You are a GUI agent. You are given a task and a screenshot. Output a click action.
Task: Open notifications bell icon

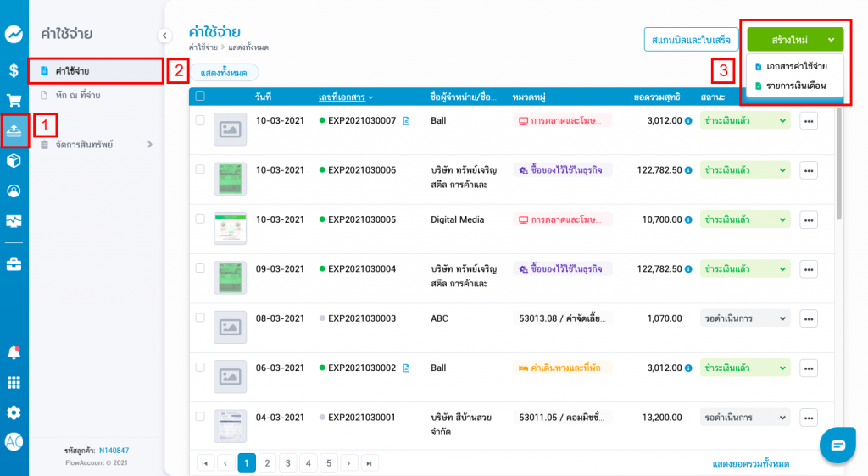[14, 351]
